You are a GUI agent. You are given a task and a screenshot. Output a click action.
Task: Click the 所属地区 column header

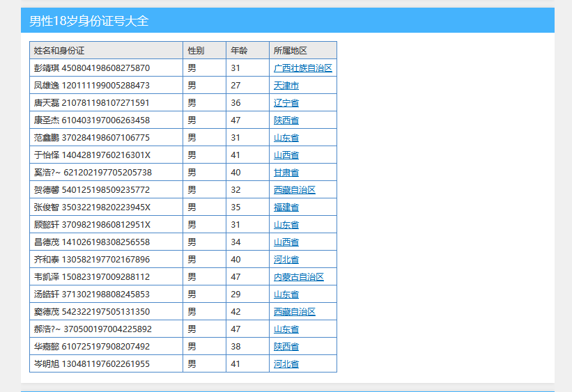click(x=303, y=50)
